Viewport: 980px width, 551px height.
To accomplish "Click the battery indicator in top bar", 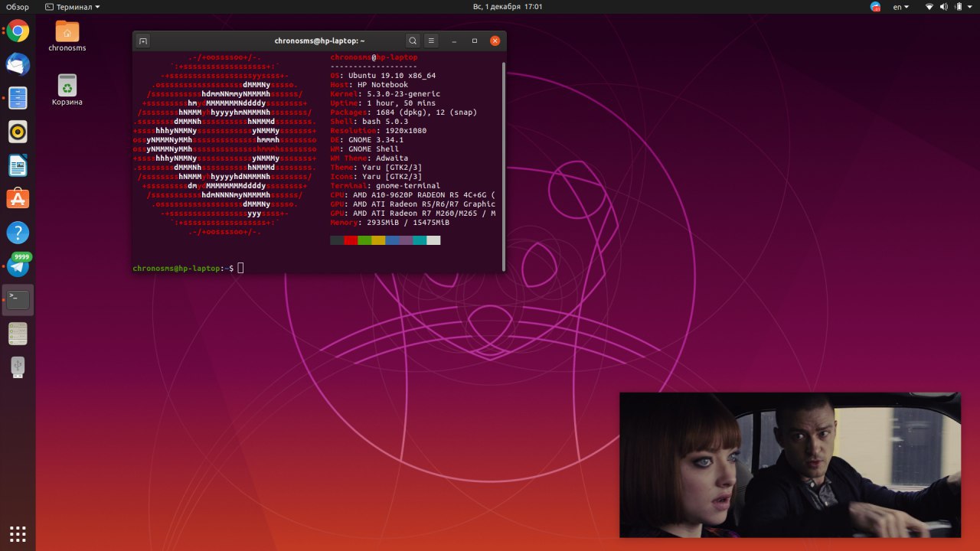I will point(958,7).
